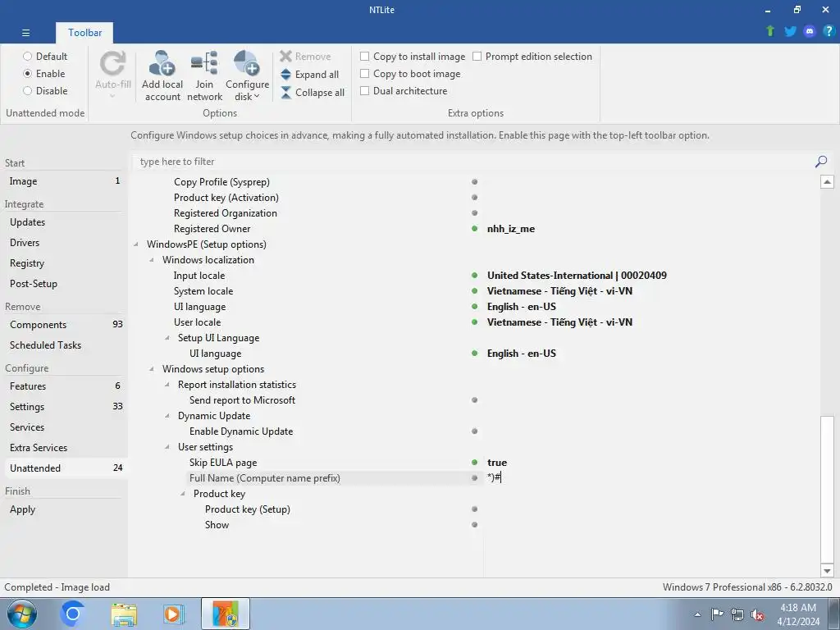Check Copy to boot image

(364, 73)
